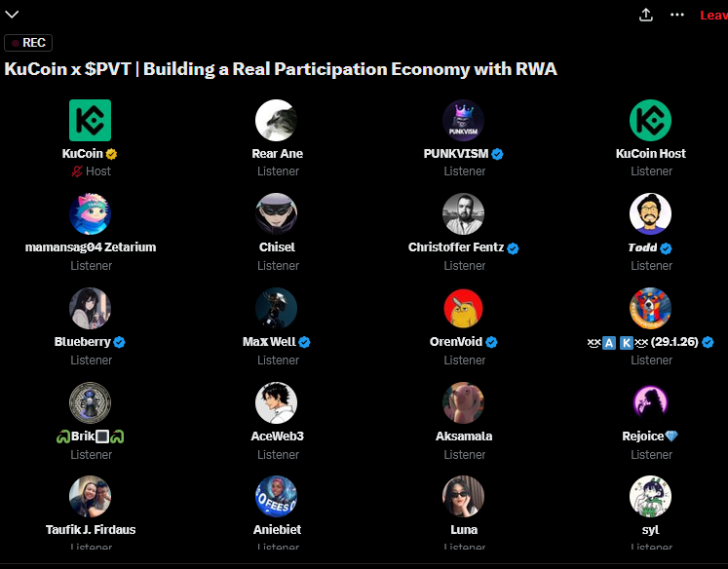Select the name Chisel
Screen dimensions: 728x569
[277, 247]
